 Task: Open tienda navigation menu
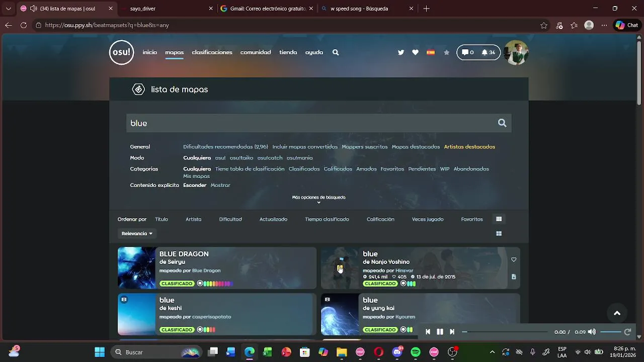[288, 52]
